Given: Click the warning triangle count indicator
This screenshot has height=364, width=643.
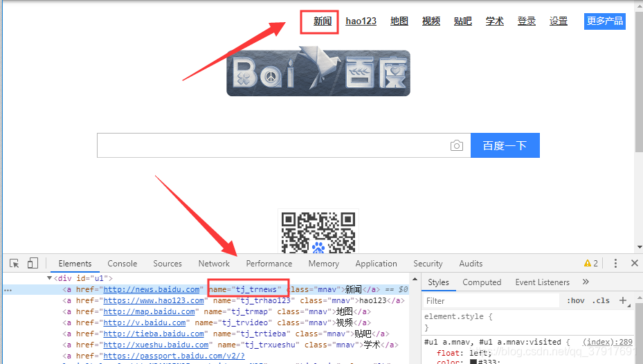Looking at the screenshot, I should click(x=591, y=263).
